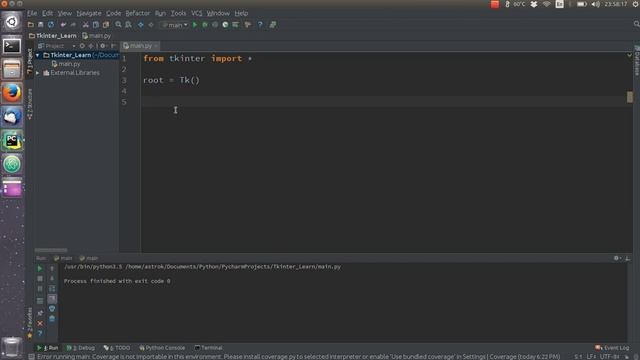Open the Debug tool window tab
This screenshot has width=640, height=360.
(81, 348)
